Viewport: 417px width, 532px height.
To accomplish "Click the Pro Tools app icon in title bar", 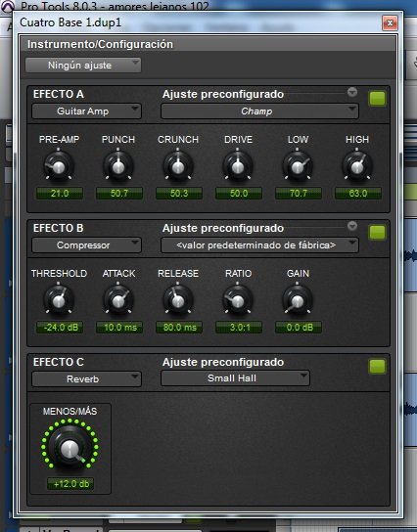I will coord(8,6).
